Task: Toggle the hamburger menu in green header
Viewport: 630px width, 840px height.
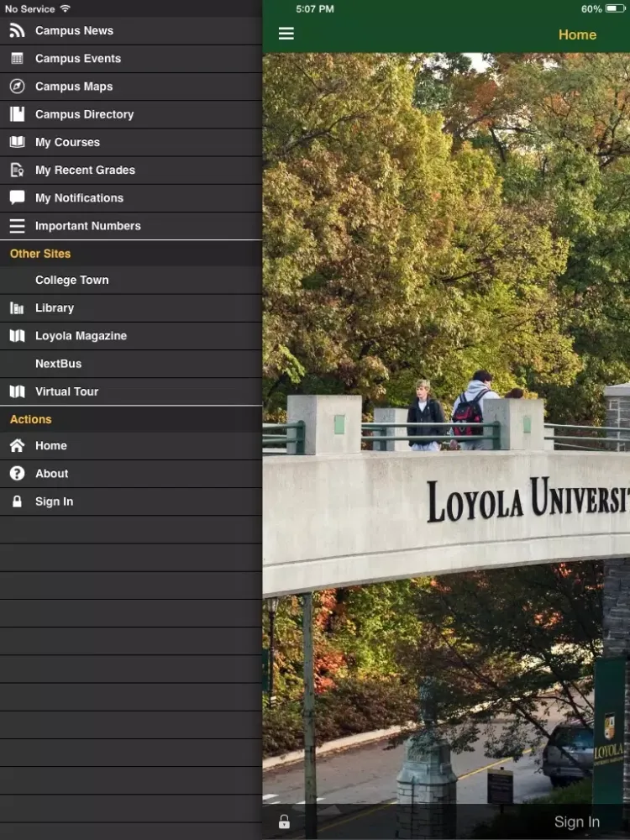Action: pyautogui.click(x=286, y=34)
